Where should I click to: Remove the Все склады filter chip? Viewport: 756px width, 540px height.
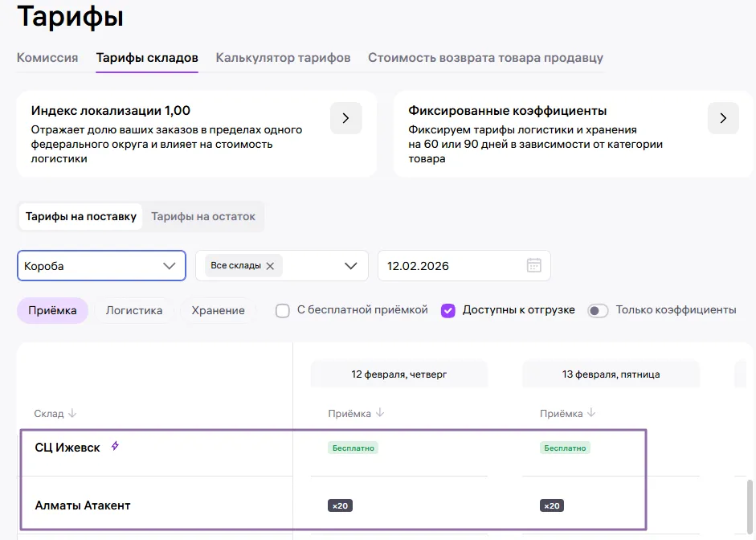[x=270, y=266]
